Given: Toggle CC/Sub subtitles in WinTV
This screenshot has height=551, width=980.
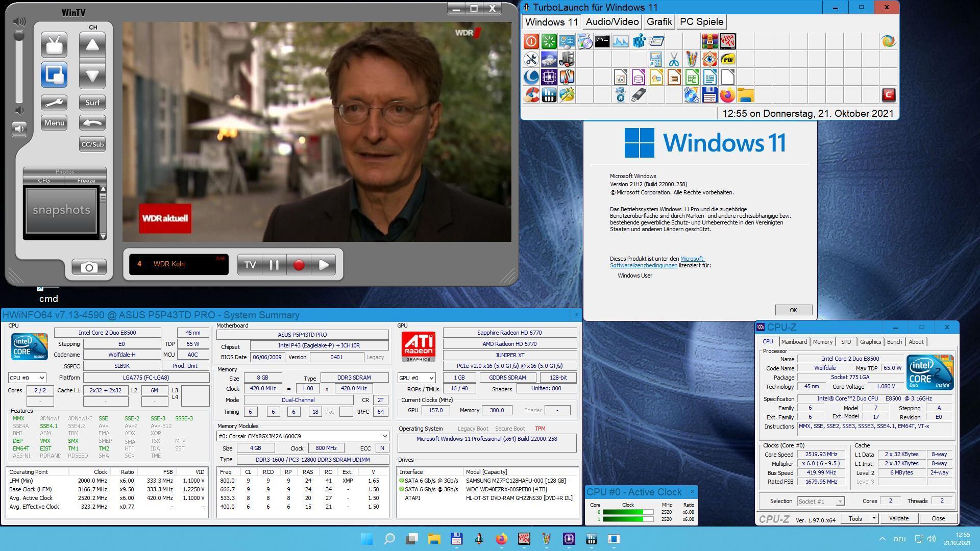Looking at the screenshot, I should pos(92,144).
